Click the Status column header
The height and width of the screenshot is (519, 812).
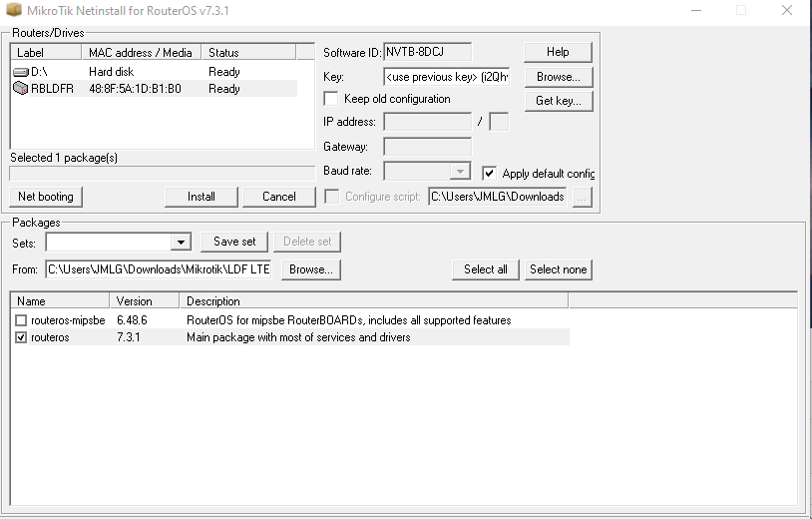tap(248, 52)
